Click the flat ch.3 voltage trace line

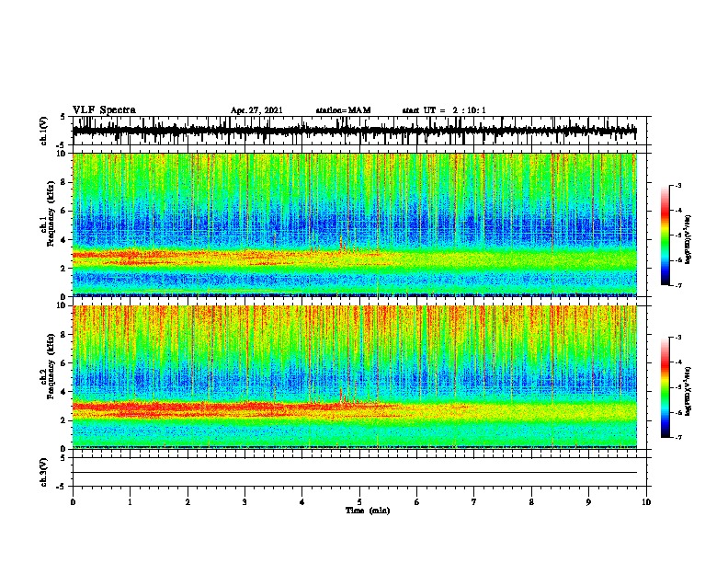[x=355, y=473]
